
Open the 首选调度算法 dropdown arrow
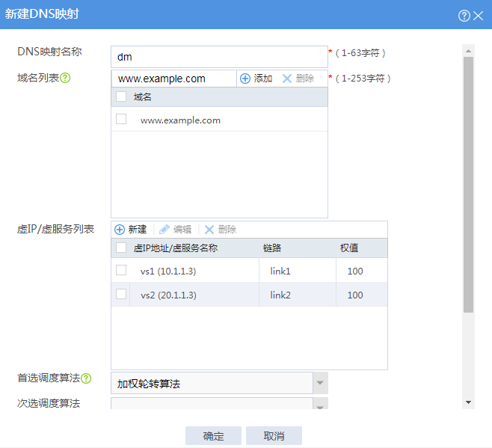click(320, 383)
